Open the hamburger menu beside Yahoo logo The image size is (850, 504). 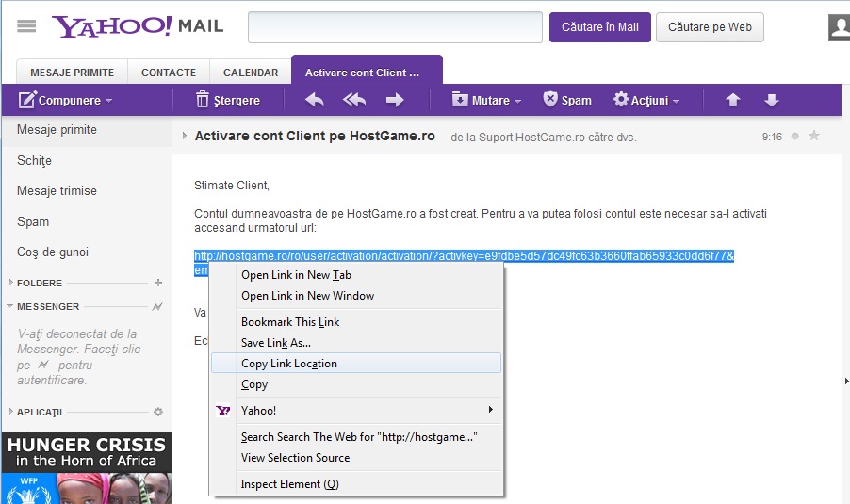(x=26, y=26)
